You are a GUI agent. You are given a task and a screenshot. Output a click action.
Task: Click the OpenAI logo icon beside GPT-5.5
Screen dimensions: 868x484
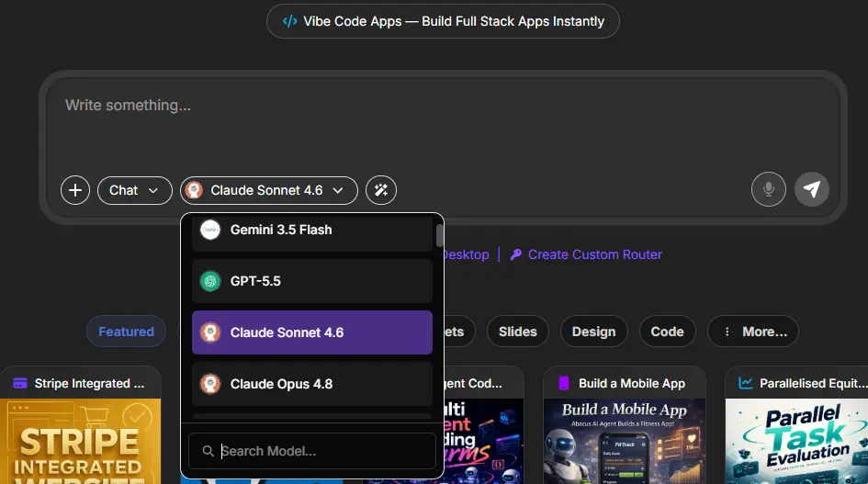click(210, 281)
